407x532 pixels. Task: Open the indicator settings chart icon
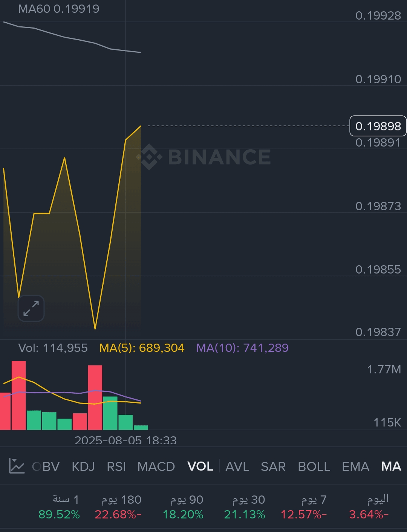tap(17, 466)
